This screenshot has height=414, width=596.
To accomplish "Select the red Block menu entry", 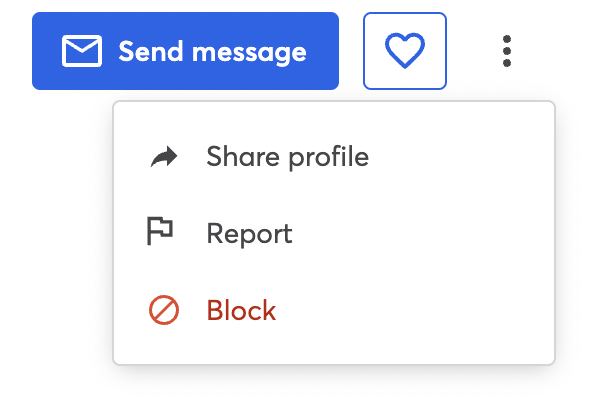I will 334,310.
